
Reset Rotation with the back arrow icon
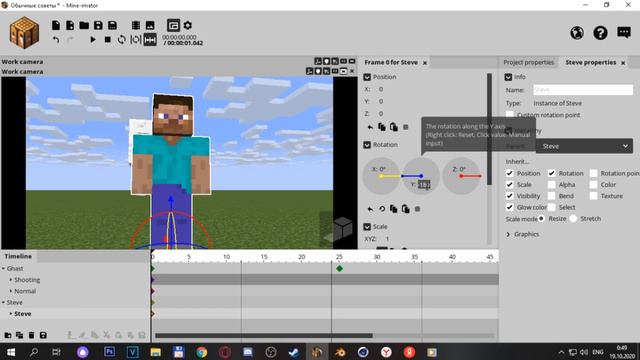(370, 209)
